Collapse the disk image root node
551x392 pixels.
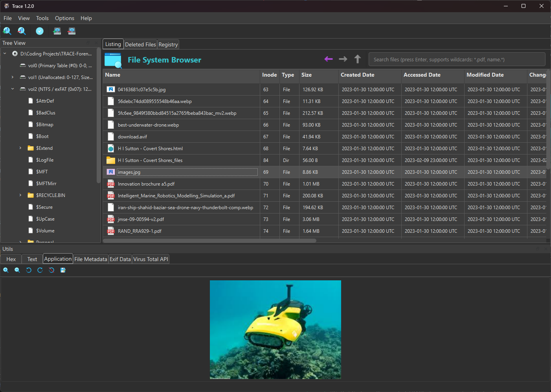[5, 54]
